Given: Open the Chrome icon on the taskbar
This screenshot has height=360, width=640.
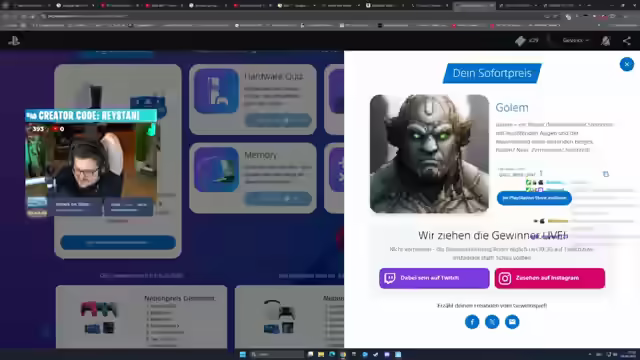Looking at the screenshot, I should 343,354.
